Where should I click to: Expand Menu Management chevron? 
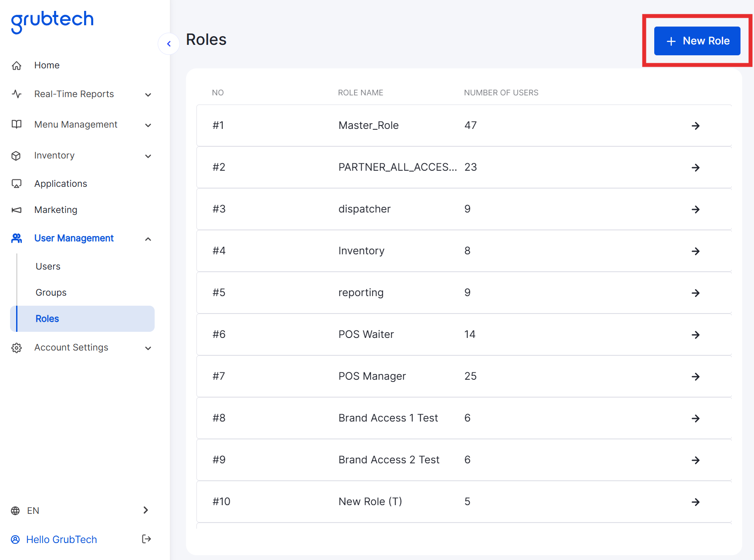click(x=148, y=125)
